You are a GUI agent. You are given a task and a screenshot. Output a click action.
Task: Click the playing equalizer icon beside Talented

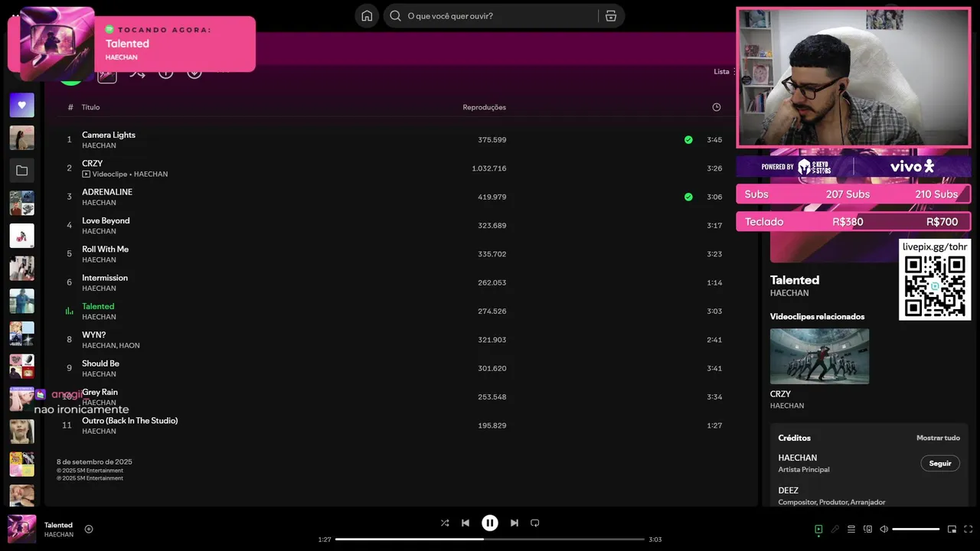pos(69,311)
